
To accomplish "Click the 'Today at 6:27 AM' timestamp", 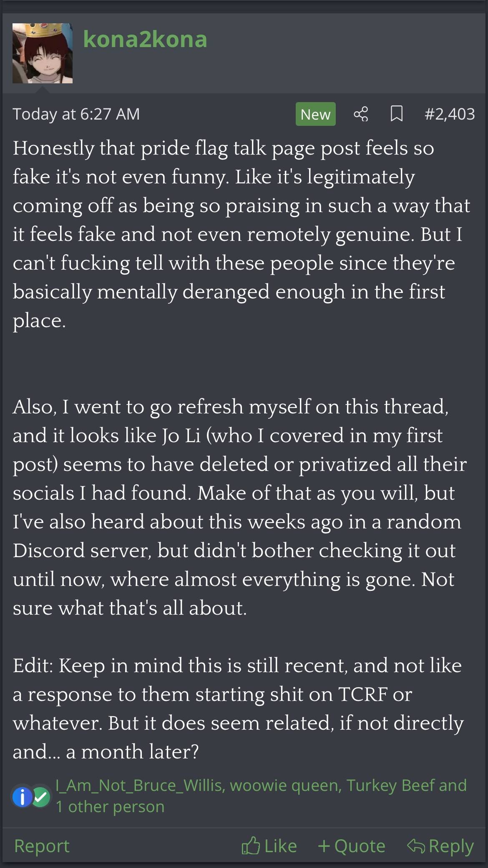I will [76, 114].
